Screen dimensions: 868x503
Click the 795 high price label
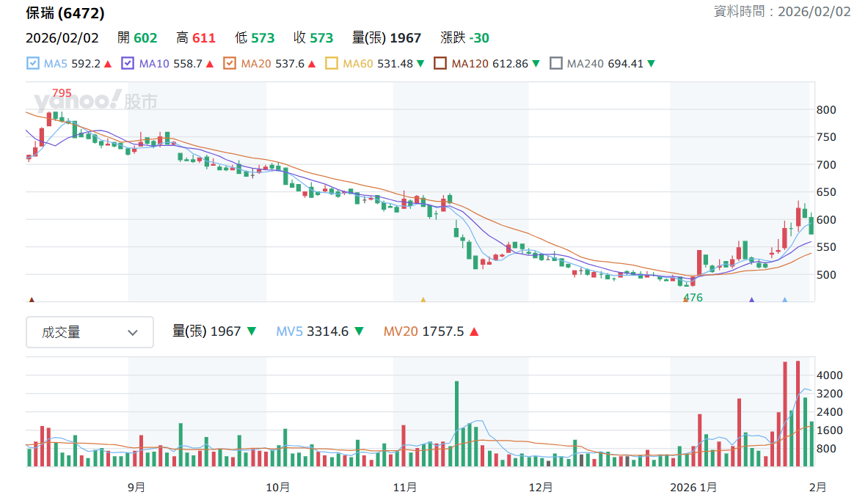click(62, 93)
